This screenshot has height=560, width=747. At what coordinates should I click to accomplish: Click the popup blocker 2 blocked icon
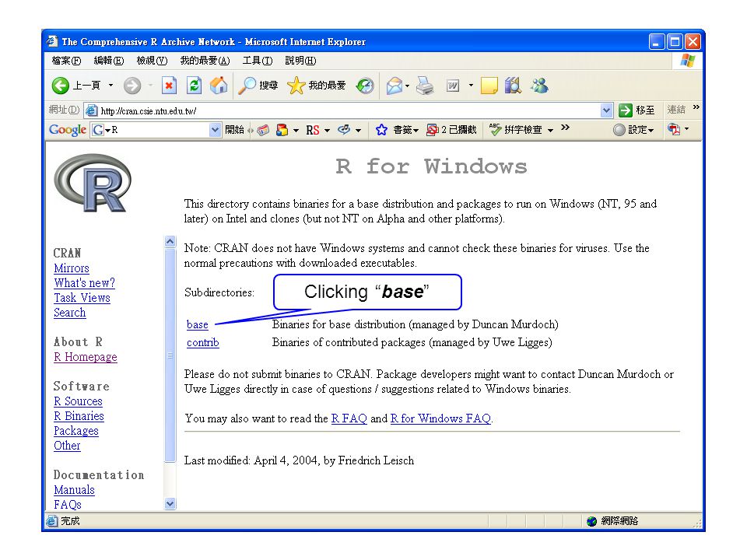tap(451, 130)
